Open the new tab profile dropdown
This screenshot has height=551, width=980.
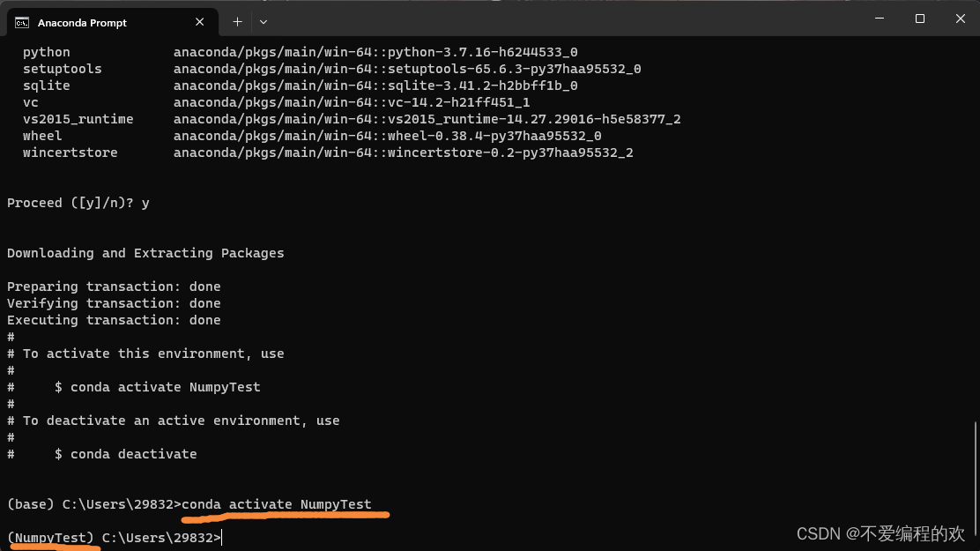[264, 22]
